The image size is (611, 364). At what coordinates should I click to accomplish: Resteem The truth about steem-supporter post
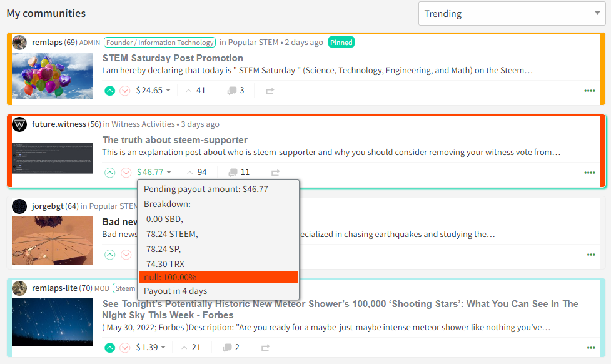tap(276, 173)
